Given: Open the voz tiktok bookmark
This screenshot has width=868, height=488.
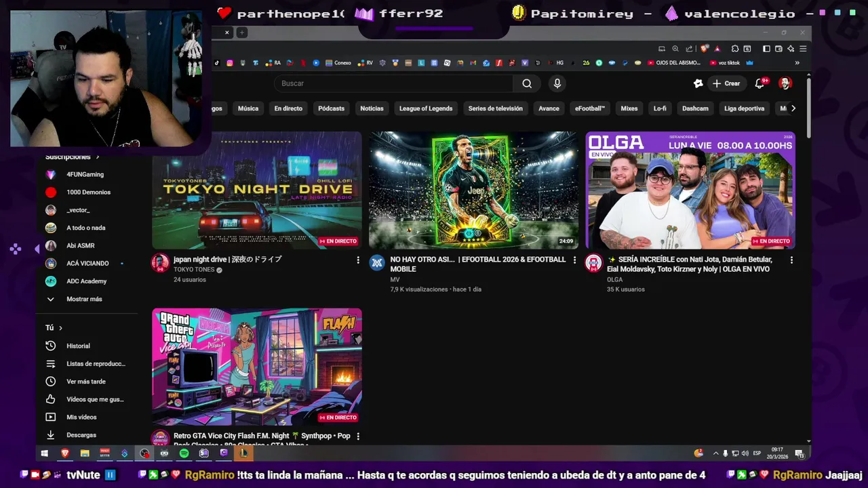Looking at the screenshot, I should [725, 63].
